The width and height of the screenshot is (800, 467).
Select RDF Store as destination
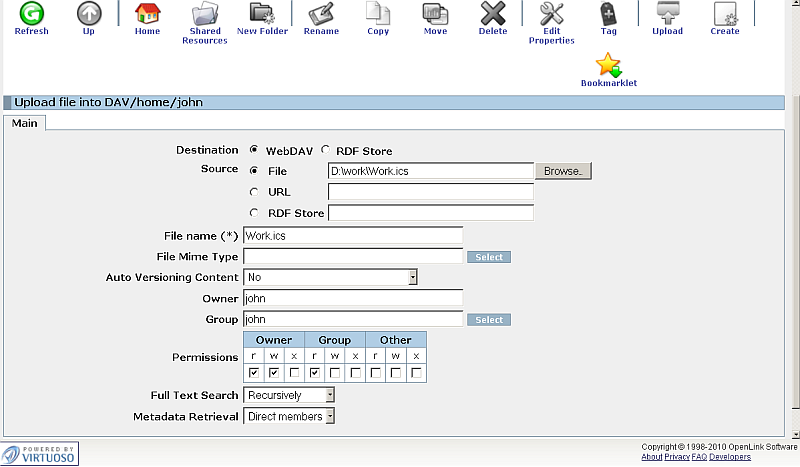click(326, 151)
